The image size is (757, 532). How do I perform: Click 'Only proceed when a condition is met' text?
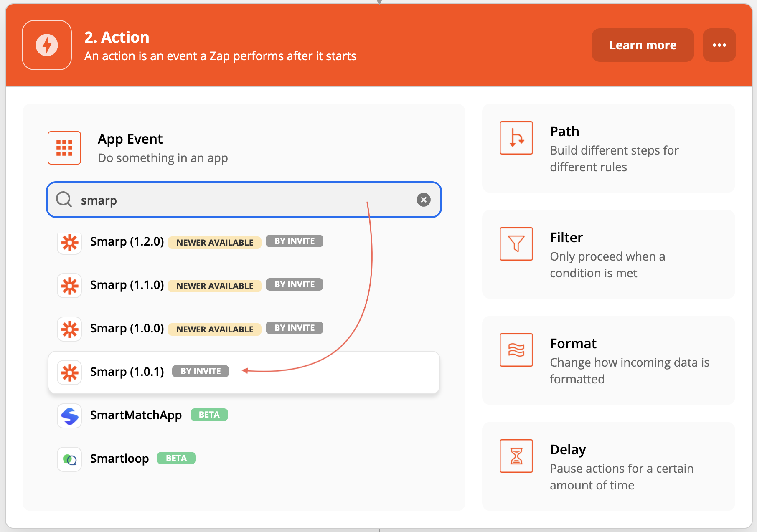tap(607, 265)
